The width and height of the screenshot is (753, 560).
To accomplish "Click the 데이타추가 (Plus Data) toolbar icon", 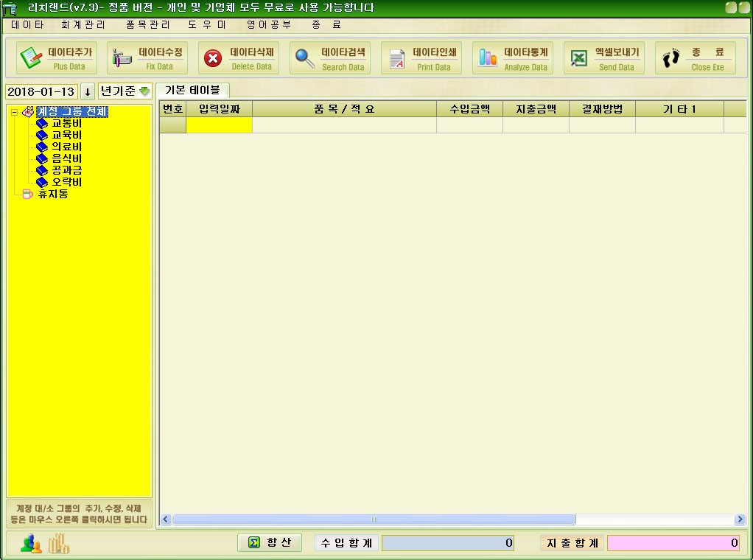I will [31, 58].
